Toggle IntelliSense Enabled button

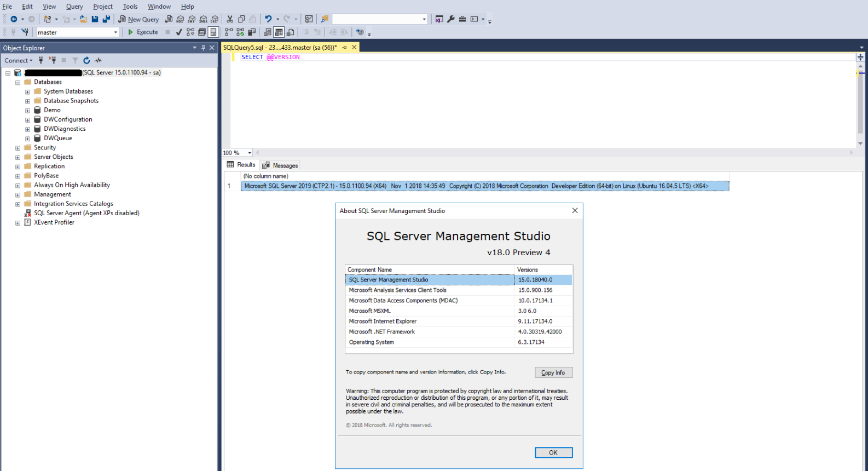click(x=213, y=32)
